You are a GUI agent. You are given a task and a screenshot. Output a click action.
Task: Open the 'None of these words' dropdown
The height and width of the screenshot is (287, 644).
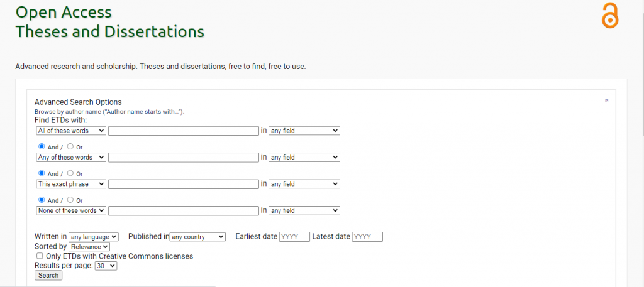pyautogui.click(x=71, y=211)
